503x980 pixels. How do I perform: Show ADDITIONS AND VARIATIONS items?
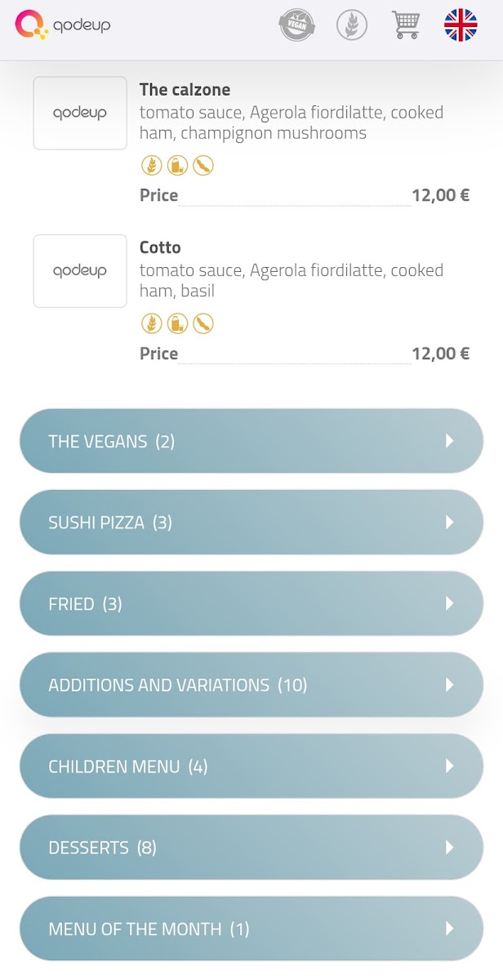pos(251,684)
